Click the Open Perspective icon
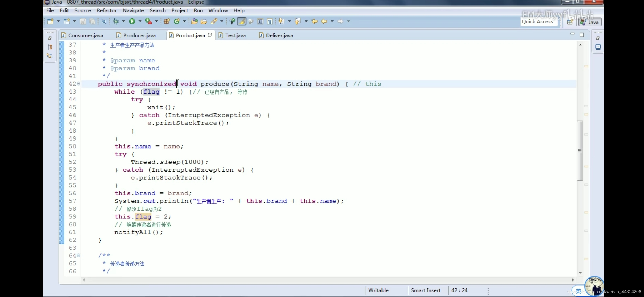The height and width of the screenshot is (297, 644). point(570,22)
